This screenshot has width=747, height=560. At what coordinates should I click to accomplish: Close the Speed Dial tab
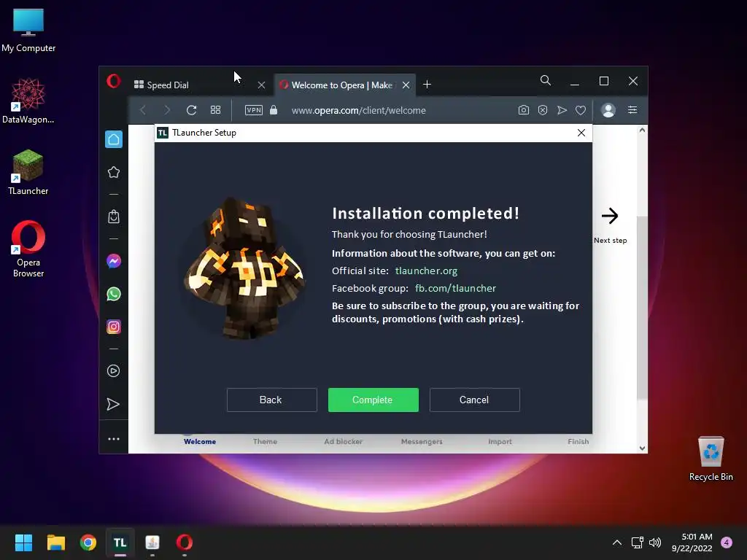[261, 85]
